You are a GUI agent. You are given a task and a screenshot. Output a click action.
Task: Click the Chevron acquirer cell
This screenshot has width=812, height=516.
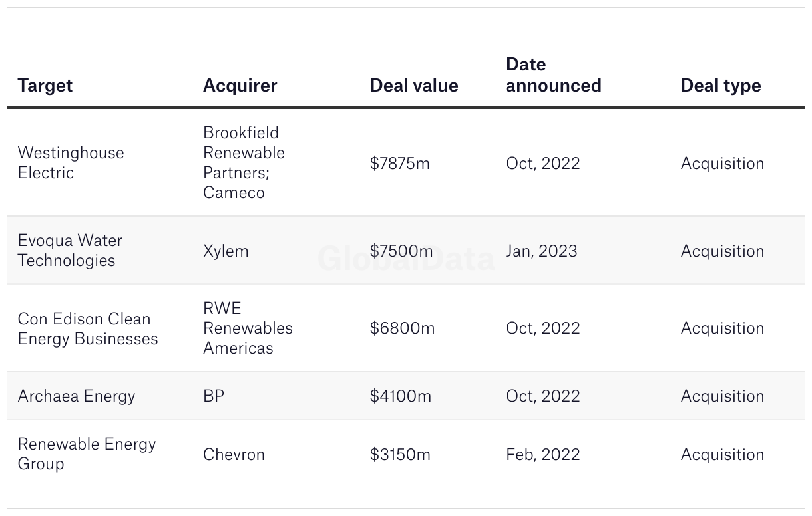[234, 455]
